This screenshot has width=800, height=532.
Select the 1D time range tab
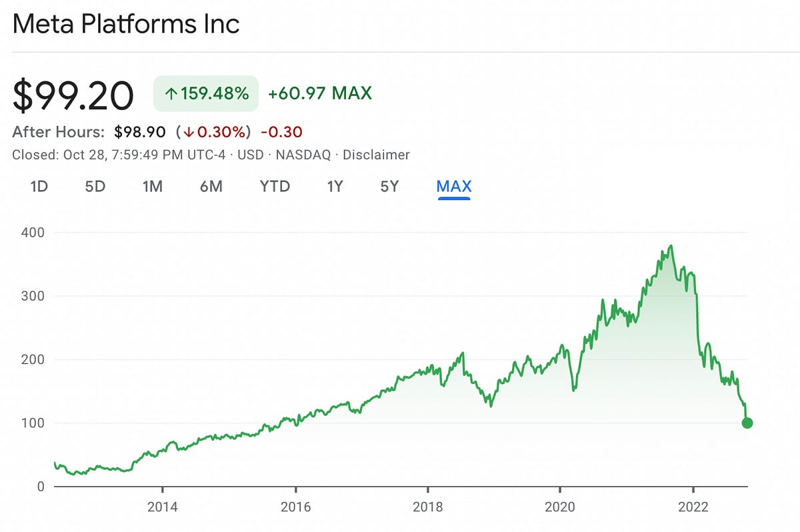(x=39, y=187)
